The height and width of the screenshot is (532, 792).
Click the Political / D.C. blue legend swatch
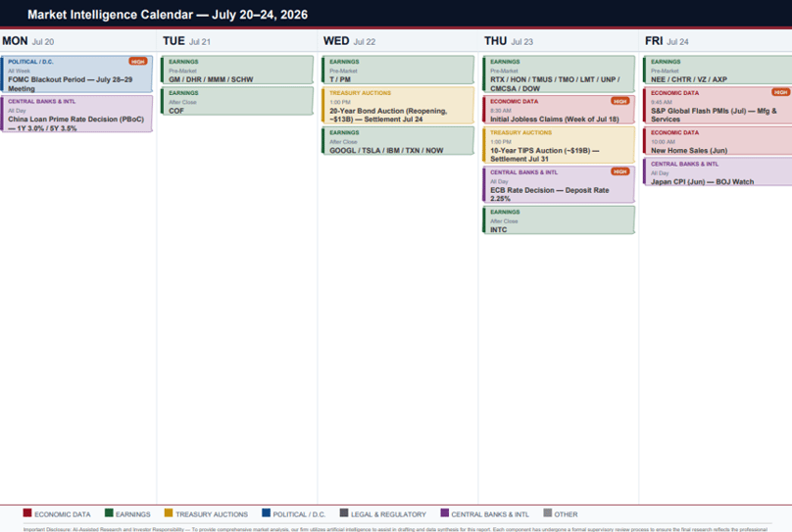click(267, 512)
